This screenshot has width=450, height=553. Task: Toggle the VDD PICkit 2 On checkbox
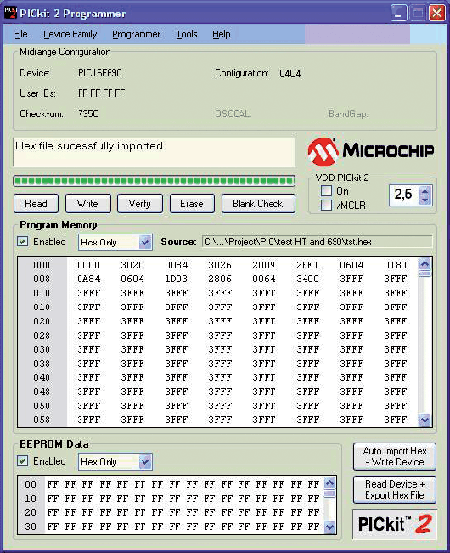(327, 191)
